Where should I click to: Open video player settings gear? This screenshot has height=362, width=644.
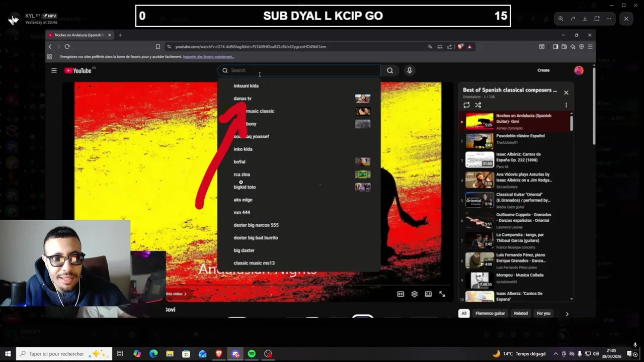coord(415,294)
